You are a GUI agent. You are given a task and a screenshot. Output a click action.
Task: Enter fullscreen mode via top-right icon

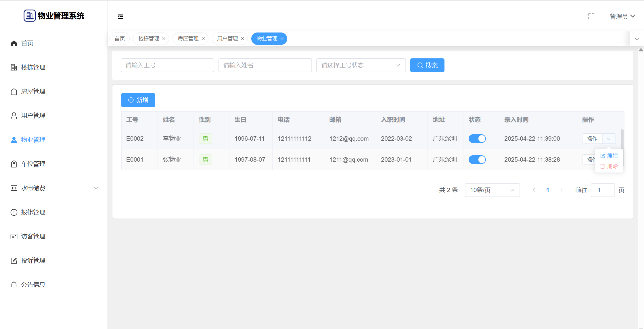[x=591, y=16]
